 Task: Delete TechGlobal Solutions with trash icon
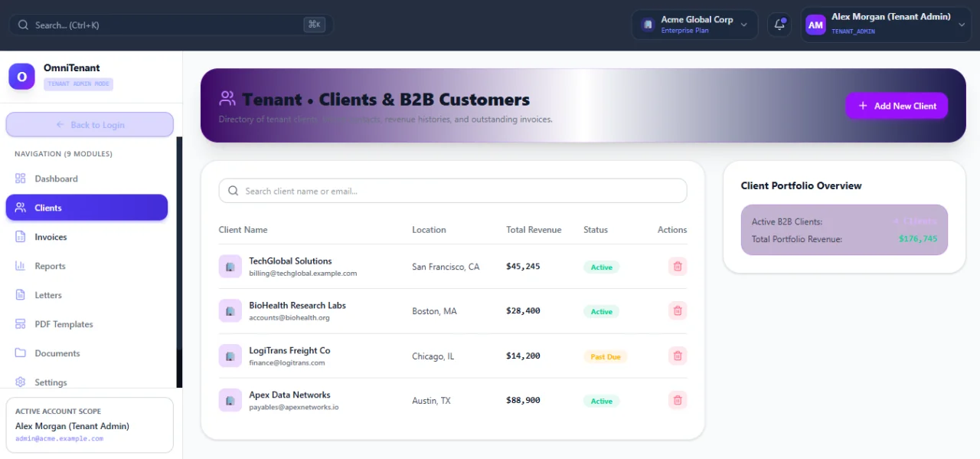pos(678,267)
